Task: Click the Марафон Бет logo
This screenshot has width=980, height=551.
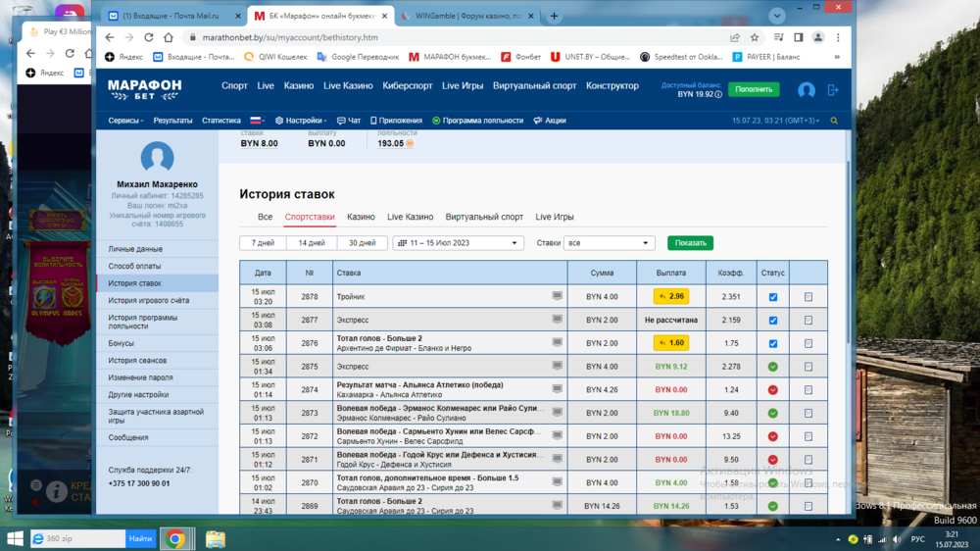Action: click(144, 89)
